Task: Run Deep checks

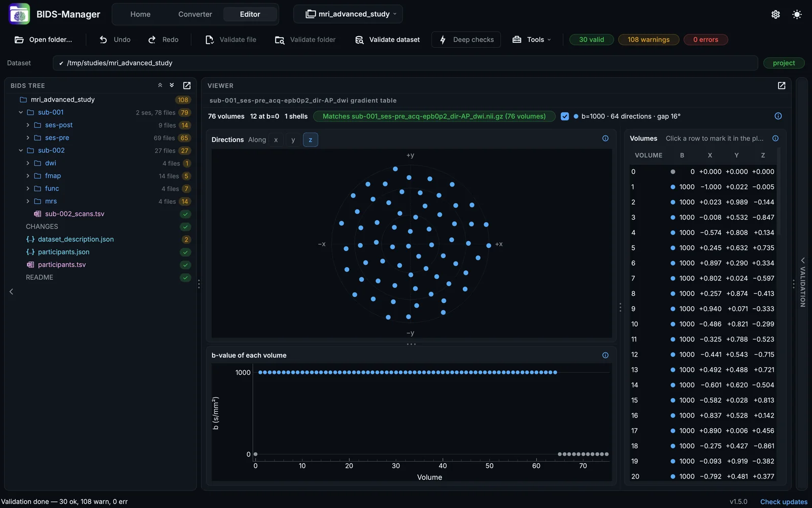Action: point(466,40)
